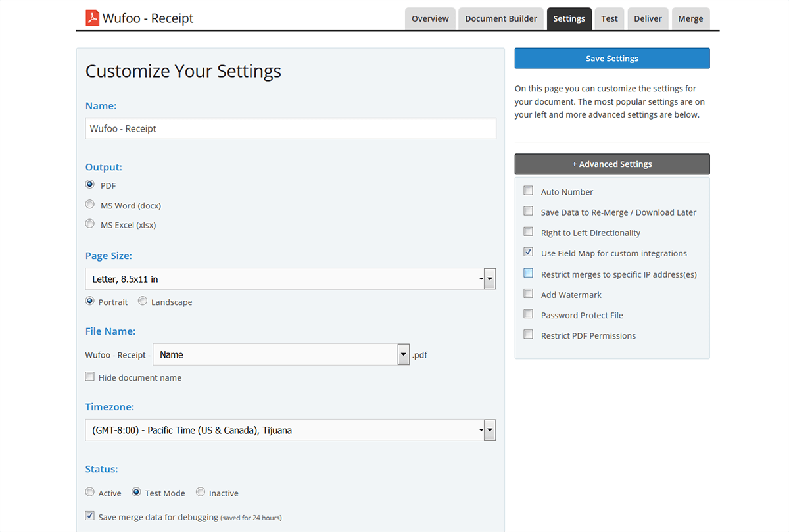Uncheck Use Field Map for custom integrations
Screen dimensions: 789x532
[529, 253]
